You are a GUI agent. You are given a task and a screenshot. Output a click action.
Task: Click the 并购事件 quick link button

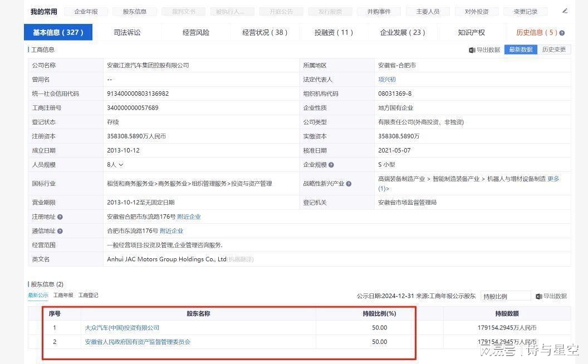[379, 12]
